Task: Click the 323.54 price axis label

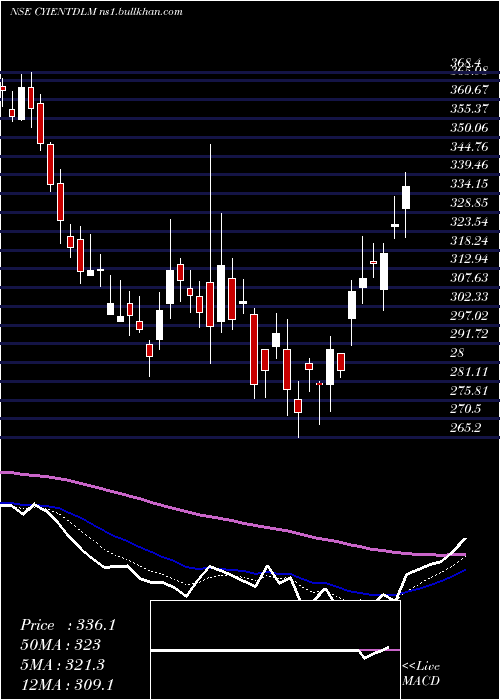Action: point(469,222)
